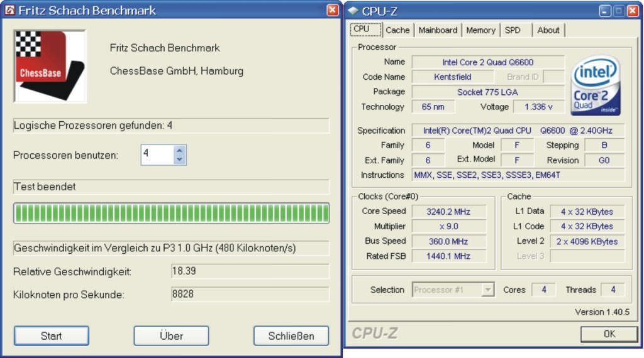This screenshot has width=644, height=358.
Task: Click the Code Name value Kentsfield
Action: coord(453,77)
